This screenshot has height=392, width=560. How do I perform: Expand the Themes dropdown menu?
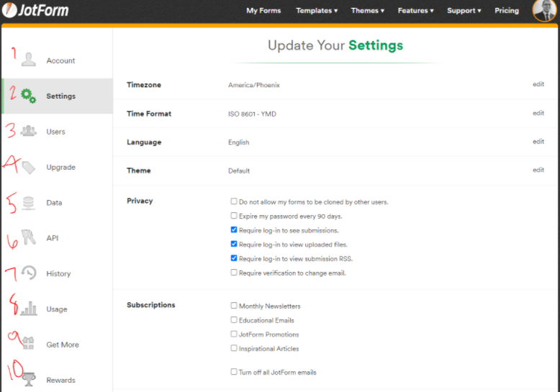click(x=368, y=11)
